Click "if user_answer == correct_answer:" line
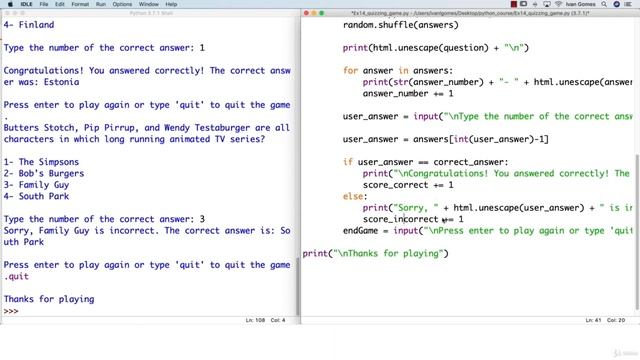The image size is (640, 360). 426,162
